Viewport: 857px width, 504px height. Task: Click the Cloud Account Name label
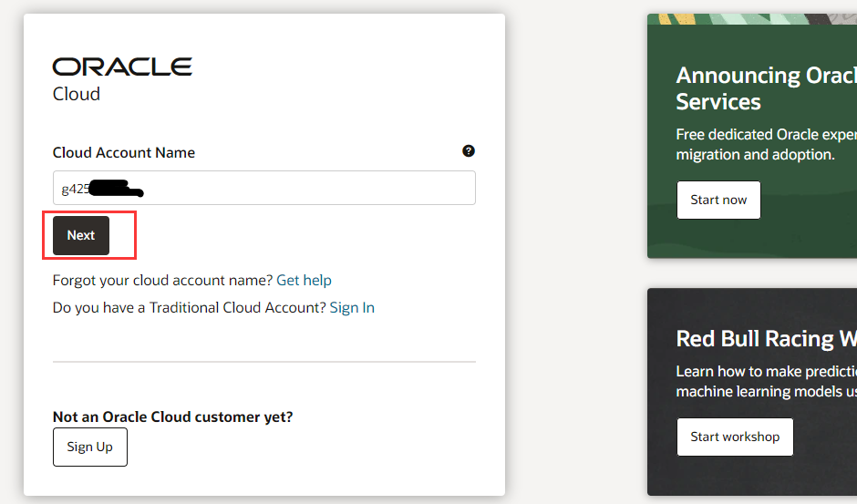123,152
